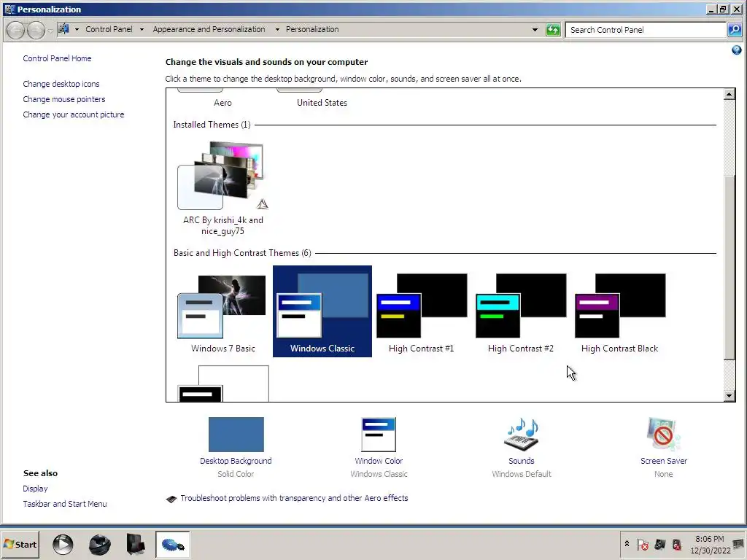Click the Show Desktop icon at taskbar edge
Viewport: 747px width, 560px height.
739,544
